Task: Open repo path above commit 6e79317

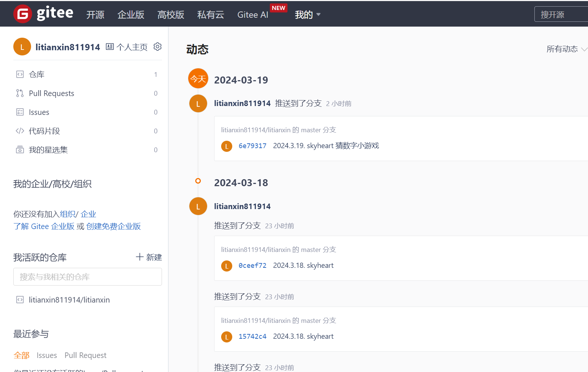Action: [256, 130]
